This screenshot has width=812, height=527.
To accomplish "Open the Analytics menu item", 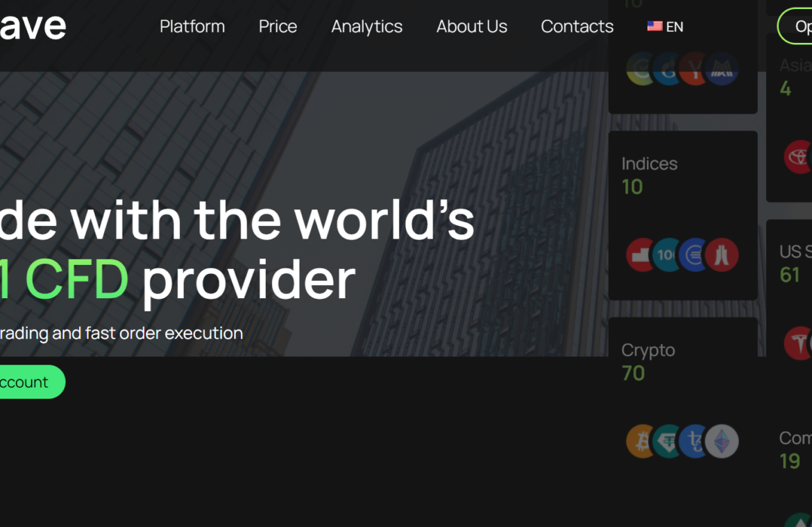I will tap(366, 26).
